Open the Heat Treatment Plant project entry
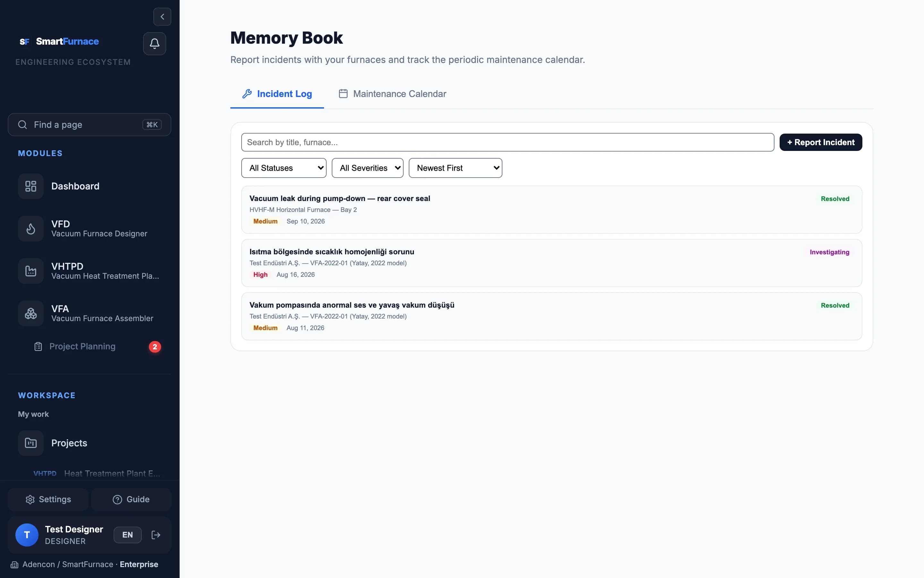The image size is (924, 578). click(x=97, y=473)
